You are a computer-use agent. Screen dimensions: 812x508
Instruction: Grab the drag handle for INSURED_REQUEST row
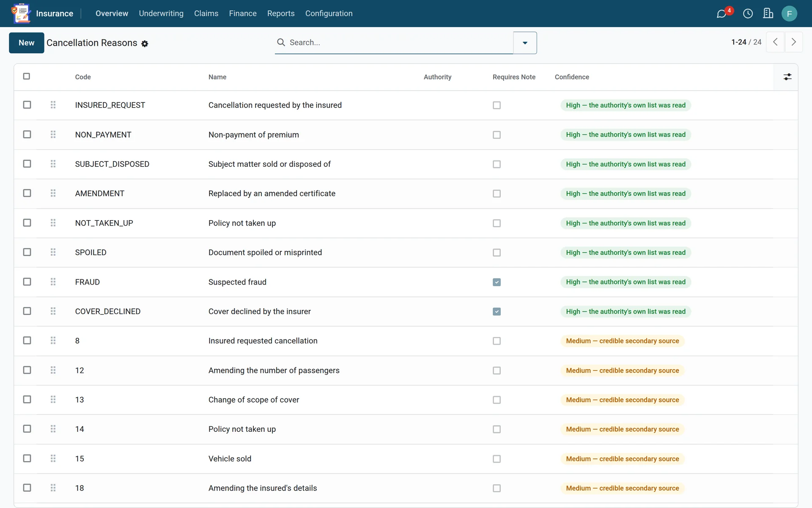53,105
